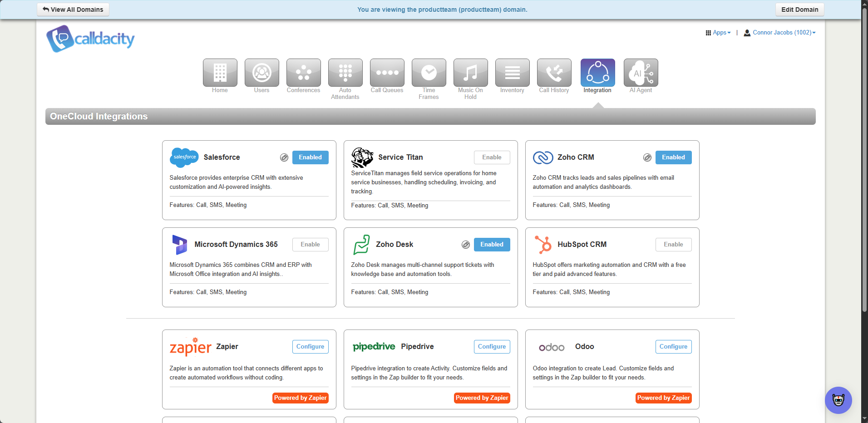Configure the Pipedrive integration

click(x=492, y=347)
